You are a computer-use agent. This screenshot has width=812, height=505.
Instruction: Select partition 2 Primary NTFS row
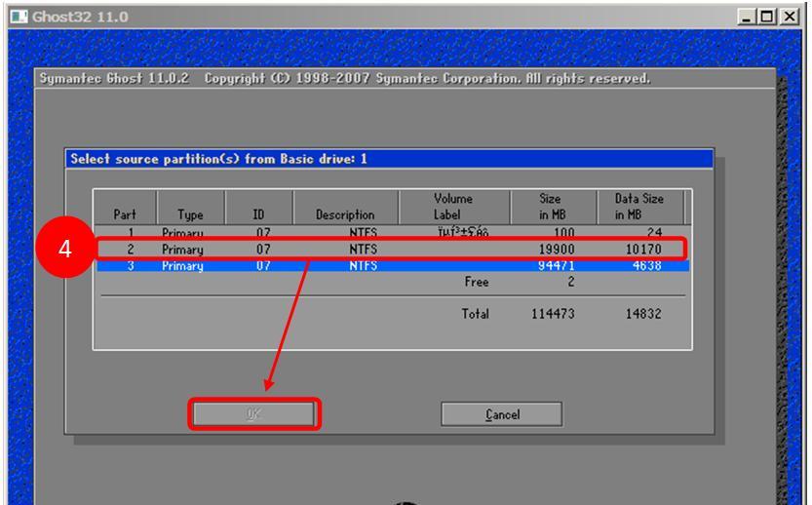click(x=393, y=250)
